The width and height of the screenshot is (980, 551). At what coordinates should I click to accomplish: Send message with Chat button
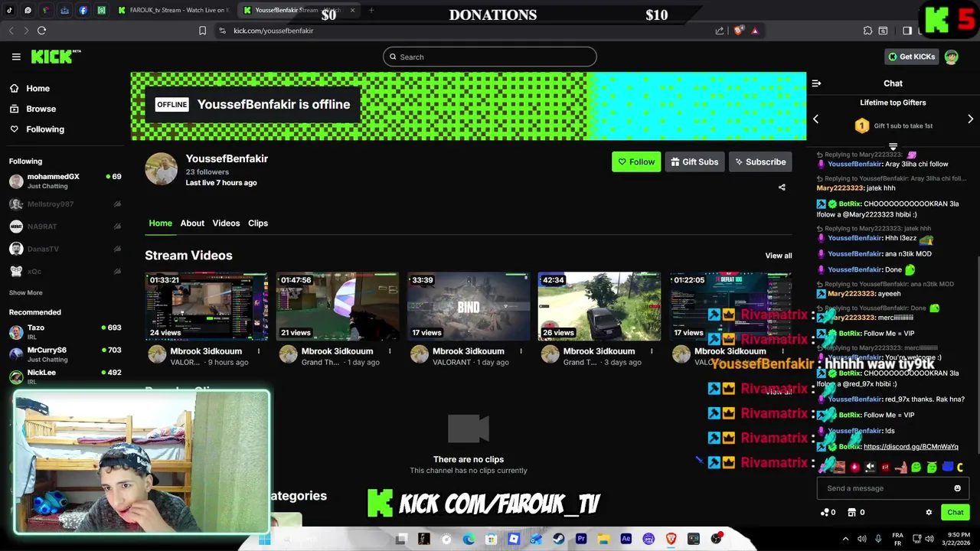coord(955,513)
